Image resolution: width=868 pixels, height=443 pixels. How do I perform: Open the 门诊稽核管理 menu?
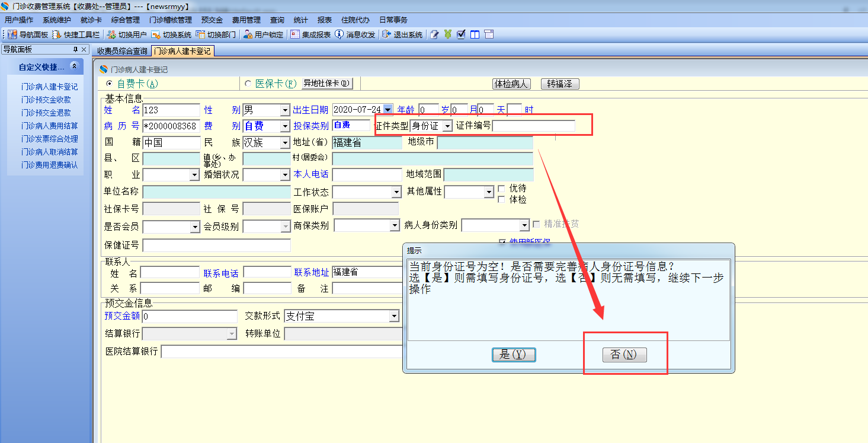coord(171,20)
